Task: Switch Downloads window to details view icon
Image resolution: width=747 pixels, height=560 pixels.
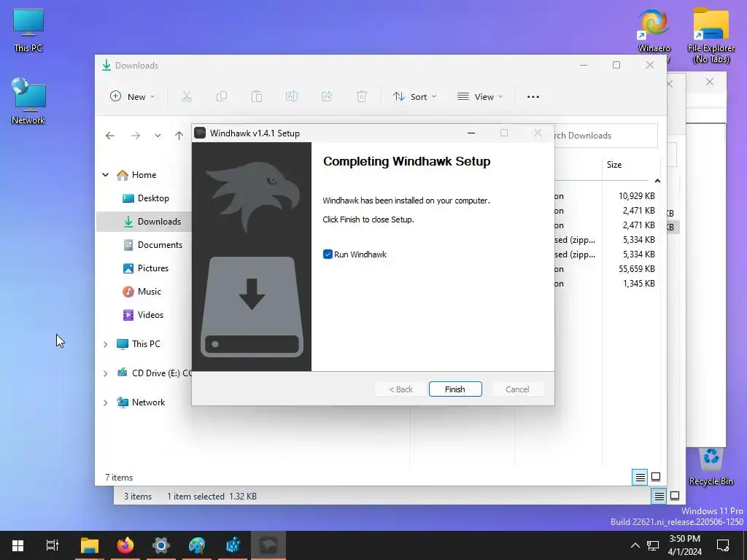Action: 640,477
